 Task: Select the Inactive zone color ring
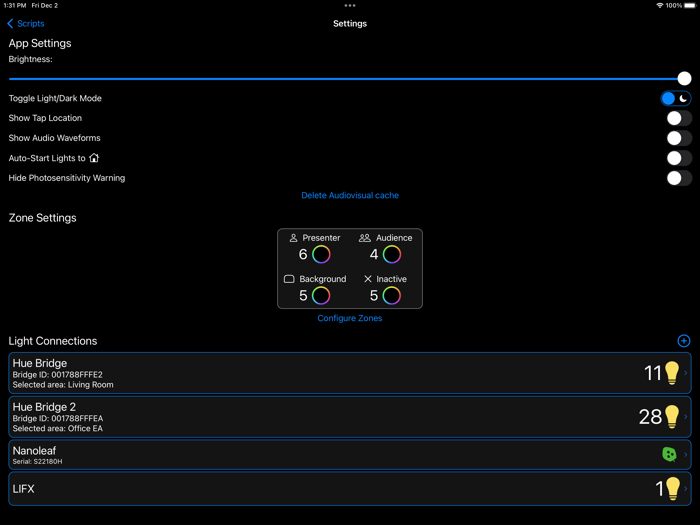(x=392, y=296)
